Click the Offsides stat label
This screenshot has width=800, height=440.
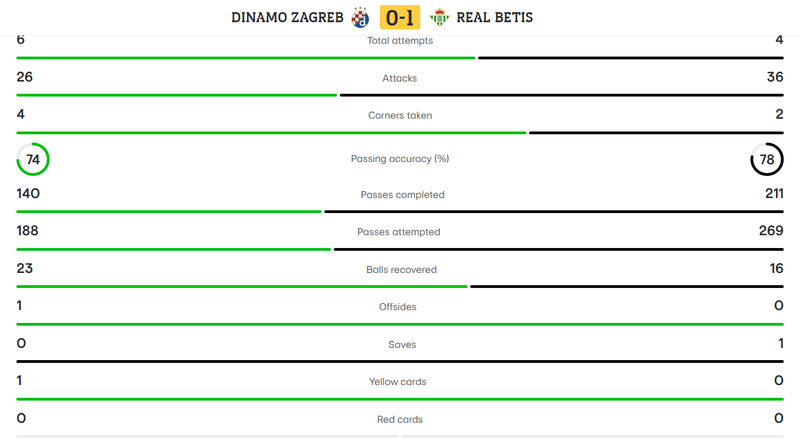tap(400, 307)
